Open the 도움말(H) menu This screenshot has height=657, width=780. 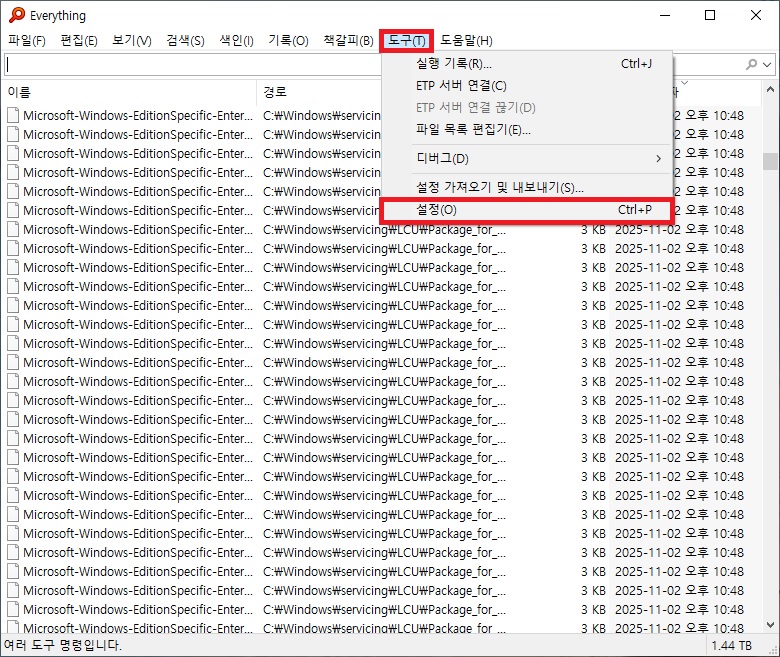tap(466, 40)
